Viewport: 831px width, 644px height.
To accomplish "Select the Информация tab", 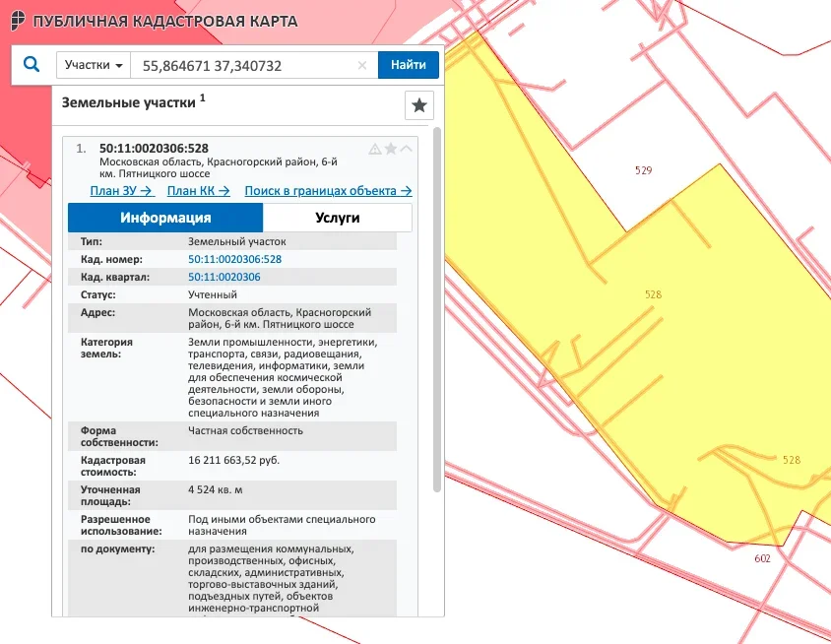I will coord(165,218).
